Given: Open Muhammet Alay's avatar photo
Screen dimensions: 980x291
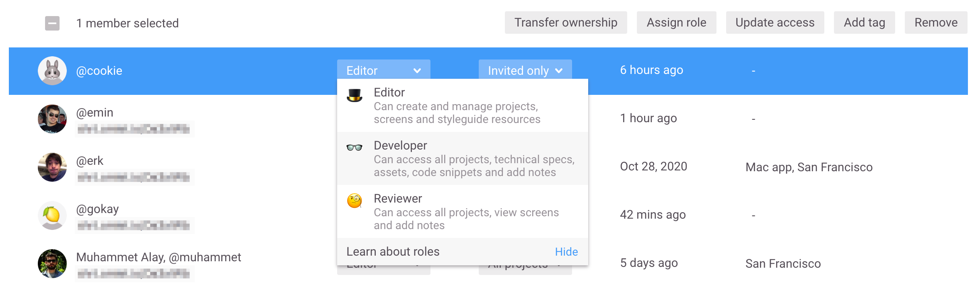Looking at the screenshot, I should coord(52,264).
